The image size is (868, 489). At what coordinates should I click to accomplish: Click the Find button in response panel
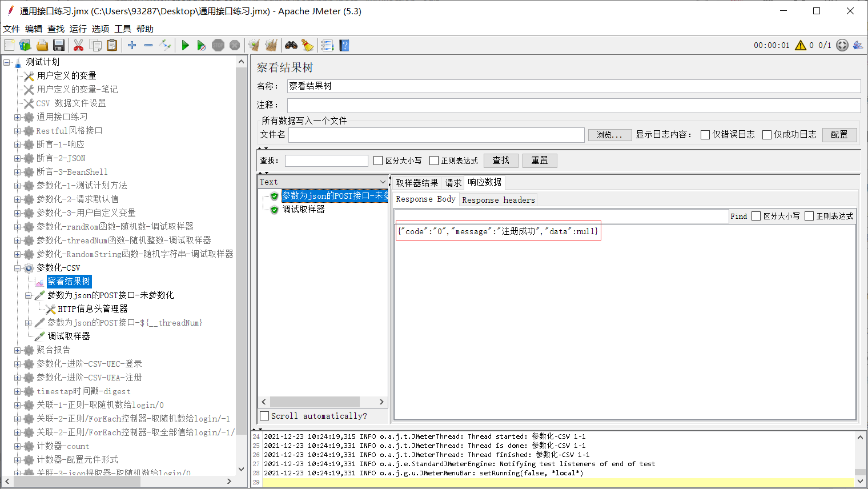(x=738, y=216)
